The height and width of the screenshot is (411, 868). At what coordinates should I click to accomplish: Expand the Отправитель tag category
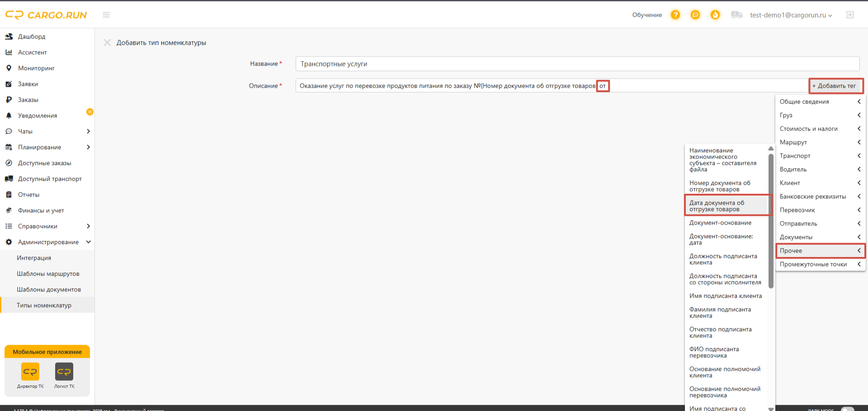[820, 224]
